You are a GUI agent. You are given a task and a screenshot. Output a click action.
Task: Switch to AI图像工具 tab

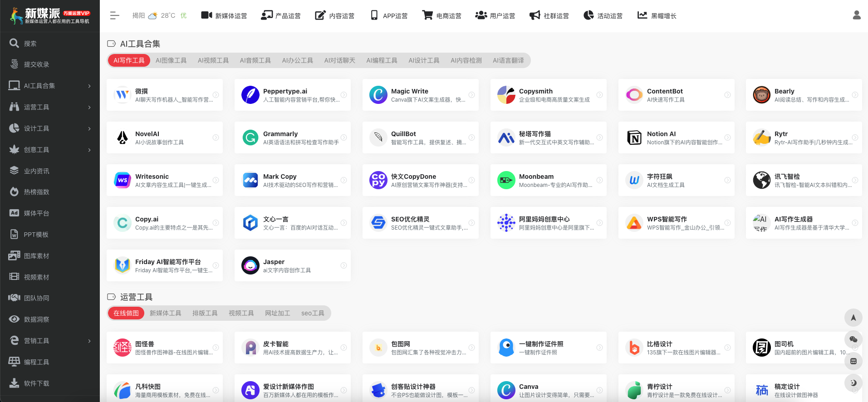[x=171, y=60]
